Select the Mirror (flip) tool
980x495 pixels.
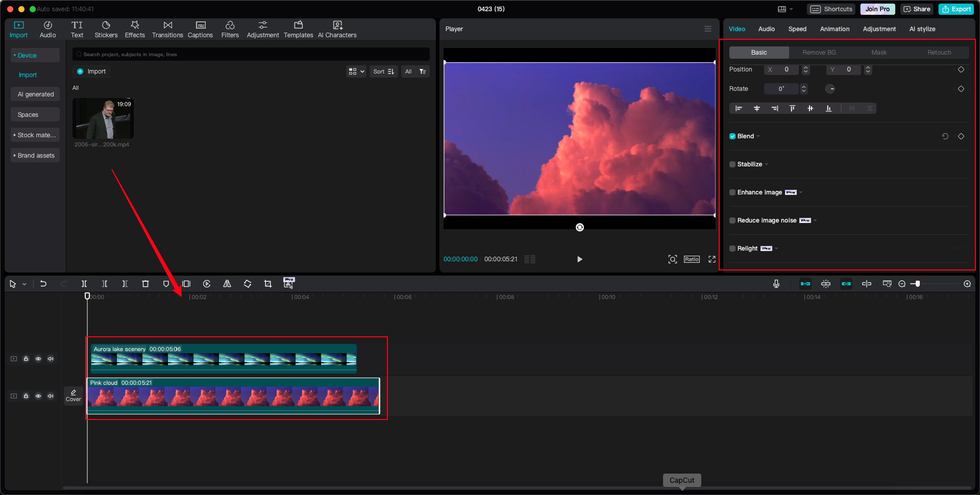point(227,284)
